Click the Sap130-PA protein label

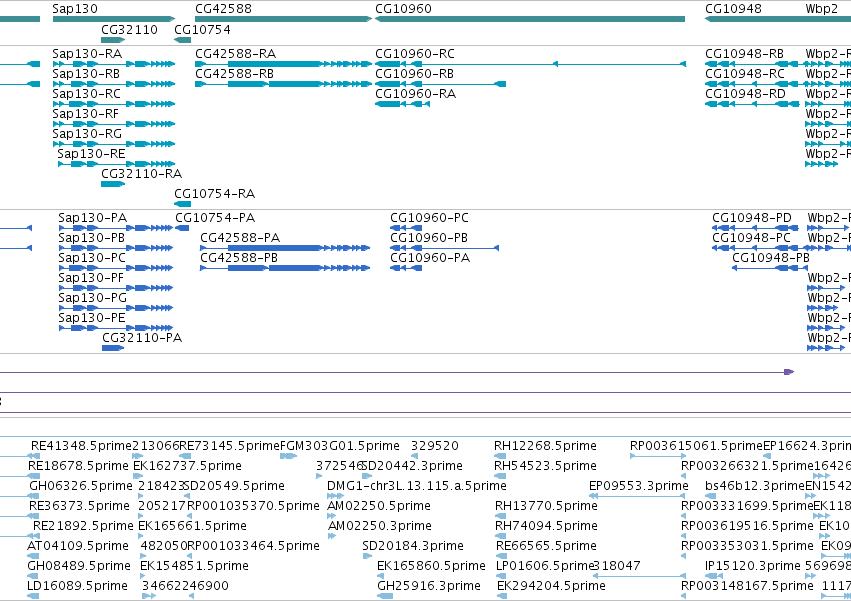pos(93,218)
